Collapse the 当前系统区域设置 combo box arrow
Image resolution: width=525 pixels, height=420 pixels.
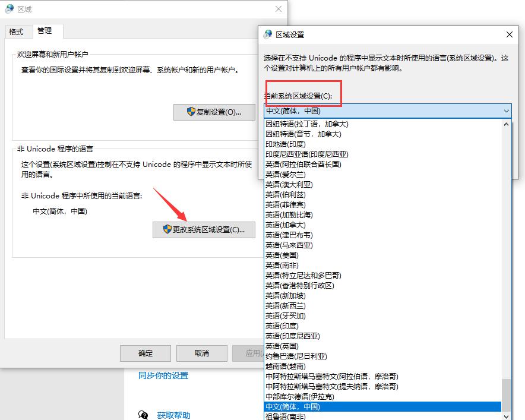tap(506, 111)
